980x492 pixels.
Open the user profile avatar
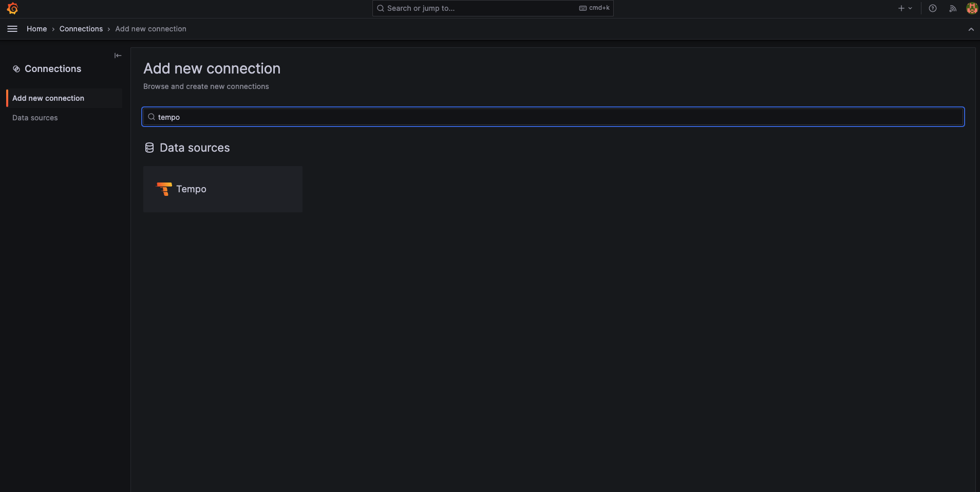972,8
